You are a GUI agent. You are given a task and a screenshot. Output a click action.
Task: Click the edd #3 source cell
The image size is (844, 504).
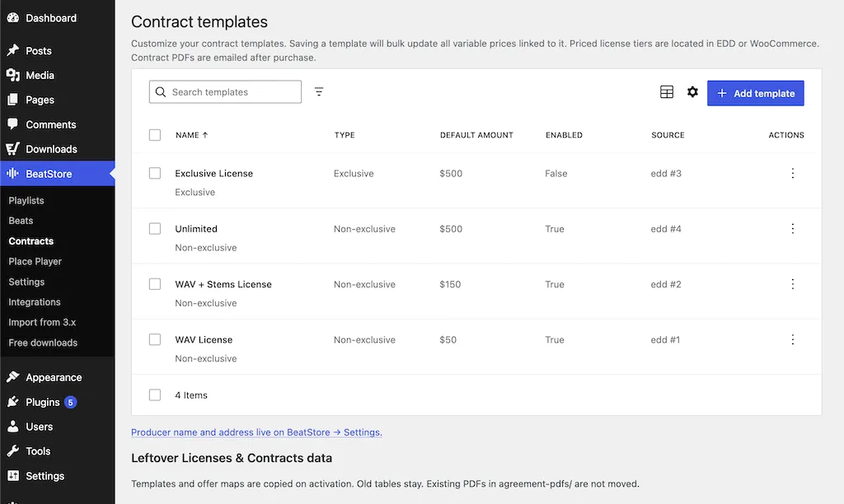pos(666,173)
